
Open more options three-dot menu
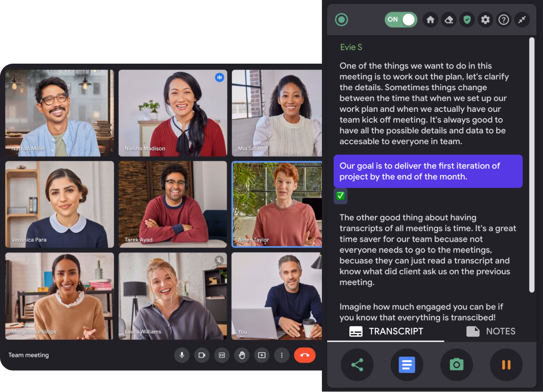tap(282, 355)
